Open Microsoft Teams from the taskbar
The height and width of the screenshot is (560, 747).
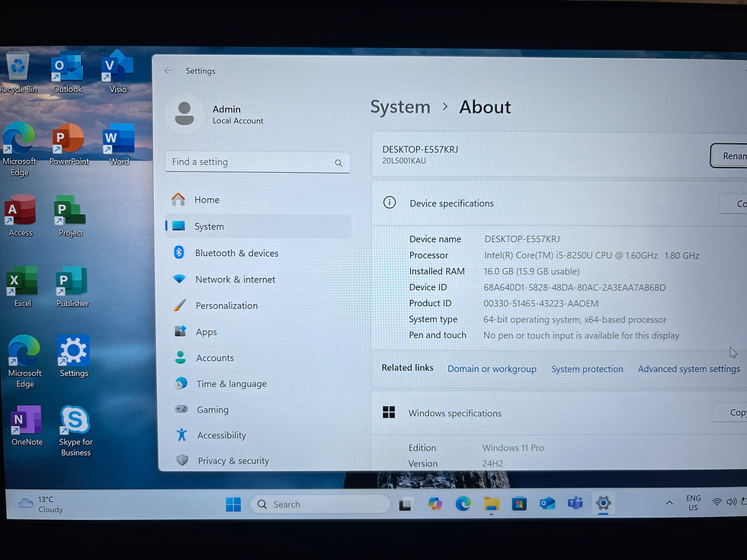coord(575,503)
